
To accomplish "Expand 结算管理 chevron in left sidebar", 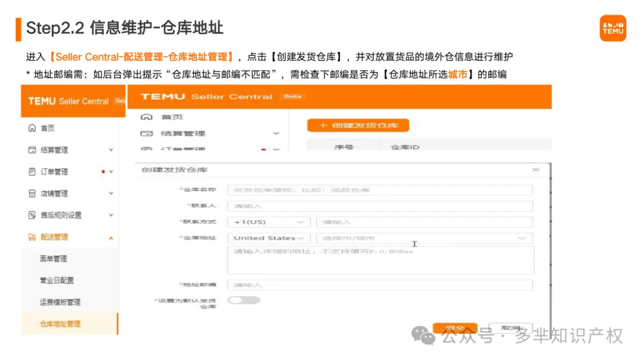I will [x=111, y=150].
